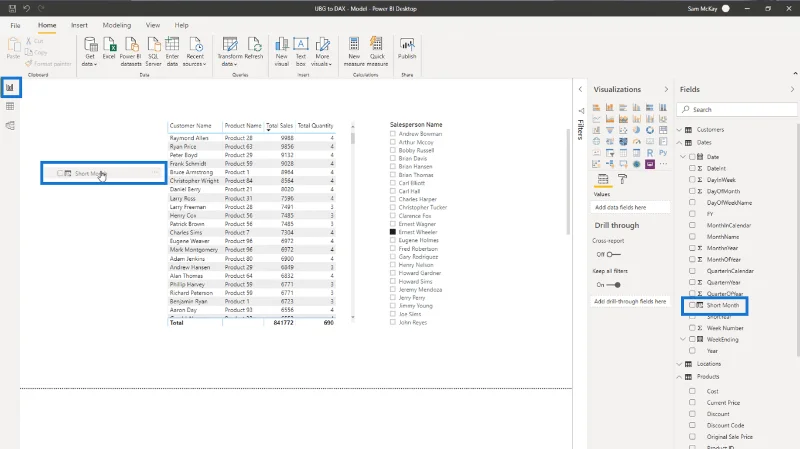Sort by Total Quantity column header
The width and height of the screenshot is (800, 449).
(315, 126)
